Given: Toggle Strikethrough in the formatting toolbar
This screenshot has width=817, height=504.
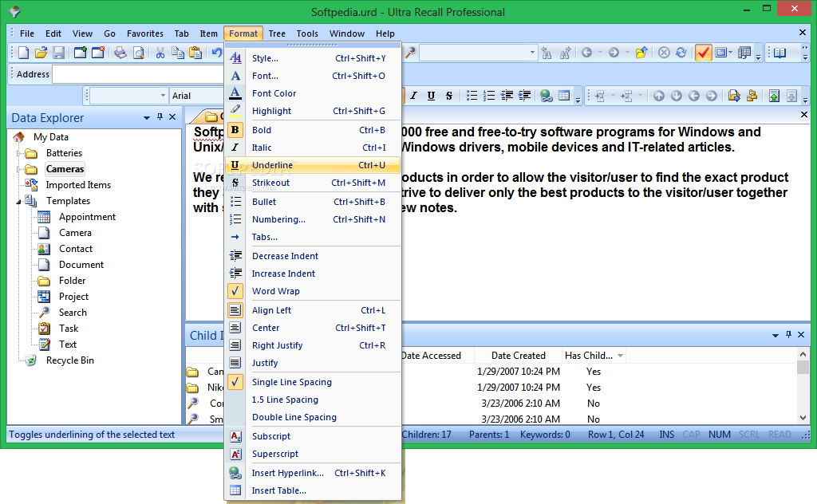Looking at the screenshot, I should coord(448,96).
